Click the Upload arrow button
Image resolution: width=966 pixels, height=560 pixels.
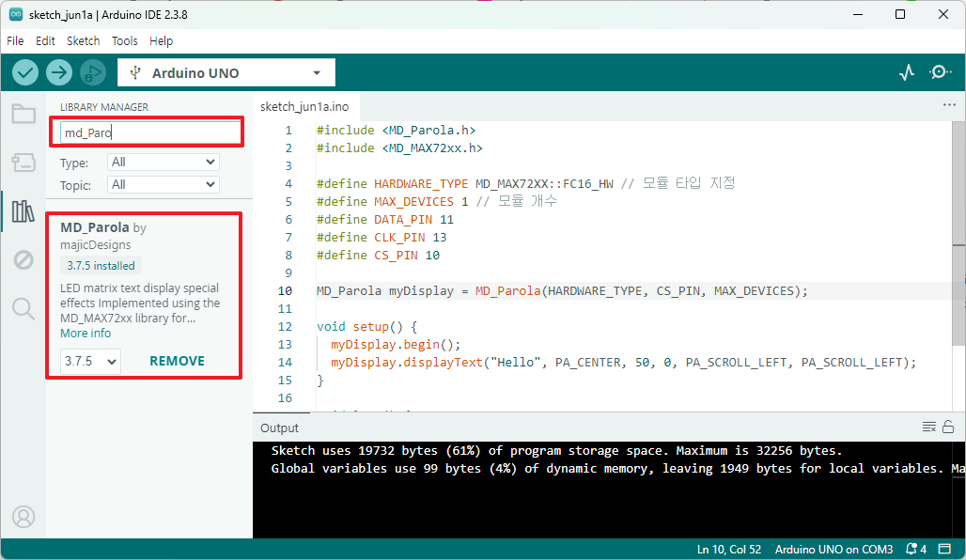tap(58, 72)
